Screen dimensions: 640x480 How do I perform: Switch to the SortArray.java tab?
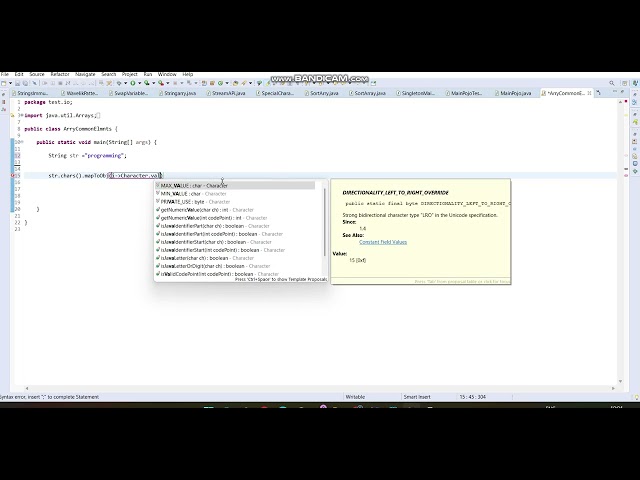(x=367, y=93)
